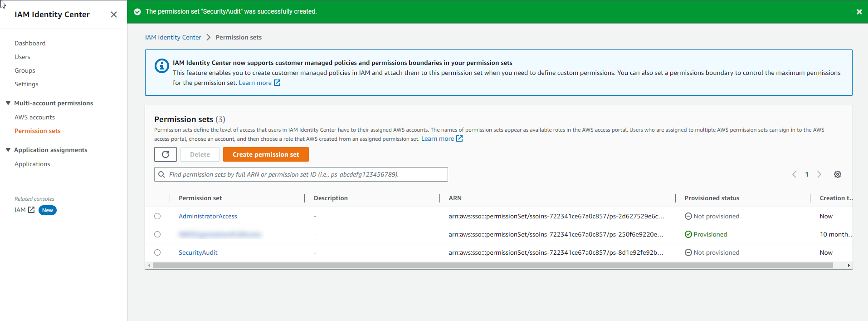Viewport: 868px width, 321px height.
Task: Click Create permission set button
Action: point(266,154)
